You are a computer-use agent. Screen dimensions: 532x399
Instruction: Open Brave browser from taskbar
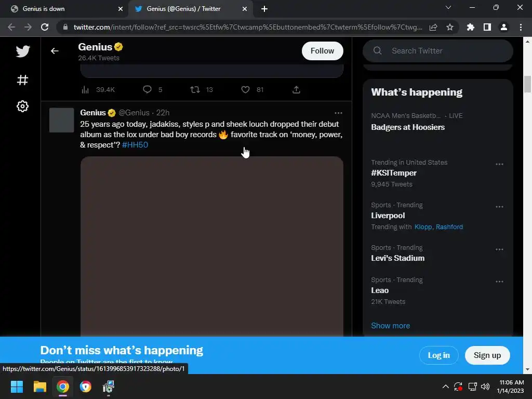(86, 387)
